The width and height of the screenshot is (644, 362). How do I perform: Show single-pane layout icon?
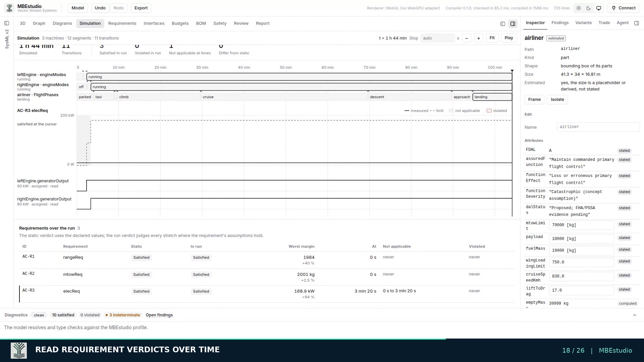pos(502,23)
